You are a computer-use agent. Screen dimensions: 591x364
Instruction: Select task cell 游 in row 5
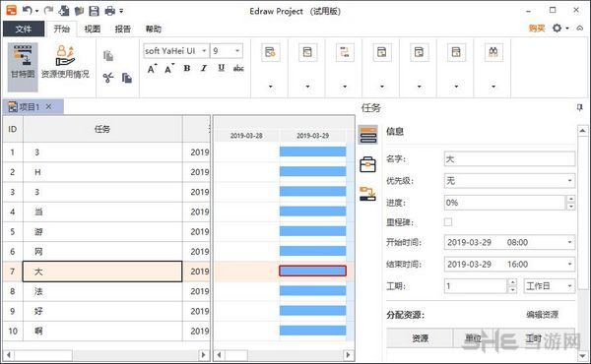click(x=102, y=232)
